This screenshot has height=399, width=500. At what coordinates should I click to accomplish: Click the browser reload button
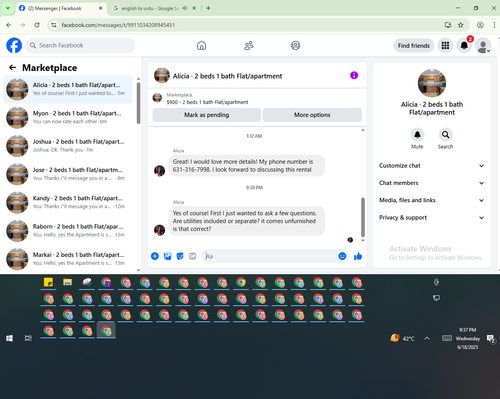tap(37, 25)
